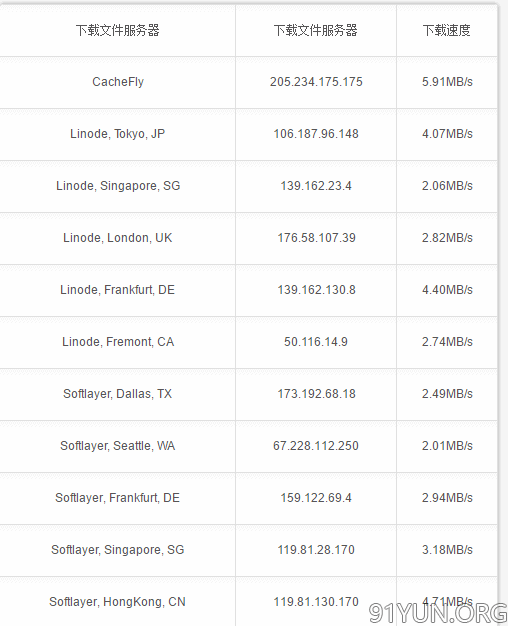
Task: Click IP address 50.116.14.9
Action: (316, 342)
